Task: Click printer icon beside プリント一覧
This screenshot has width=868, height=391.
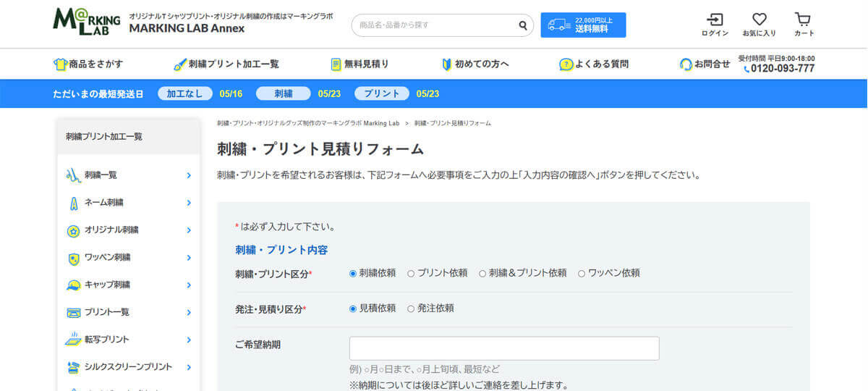Action: pyautogui.click(x=73, y=313)
